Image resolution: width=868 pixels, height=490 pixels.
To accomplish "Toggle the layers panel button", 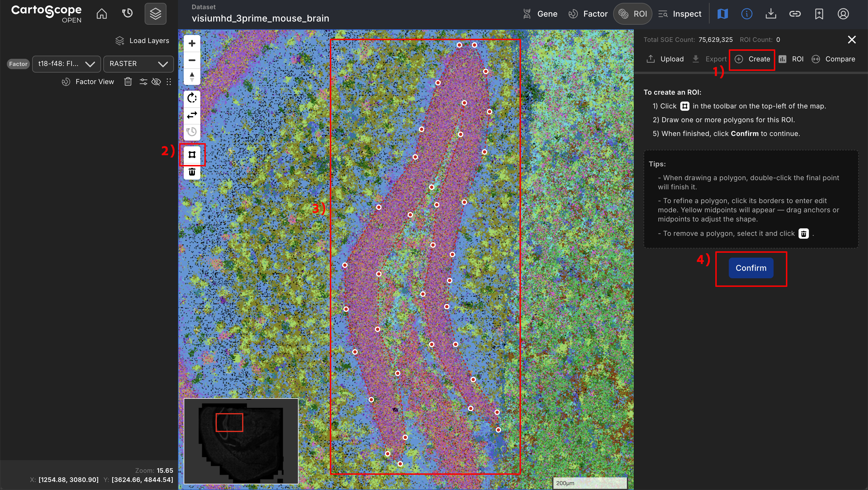I will click(x=155, y=14).
